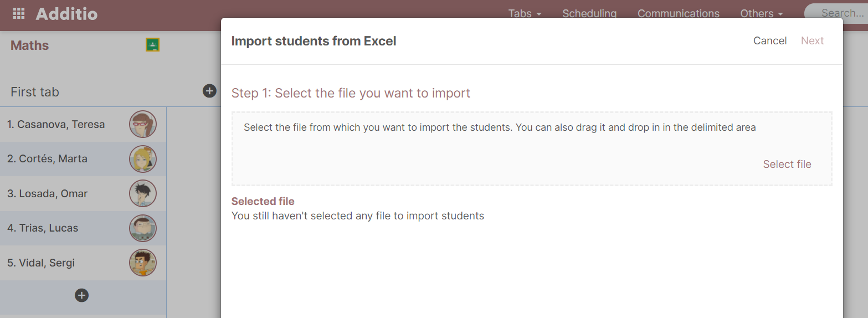Click Next in the import dialog
This screenshot has height=318, width=868.
click(812, 40)
